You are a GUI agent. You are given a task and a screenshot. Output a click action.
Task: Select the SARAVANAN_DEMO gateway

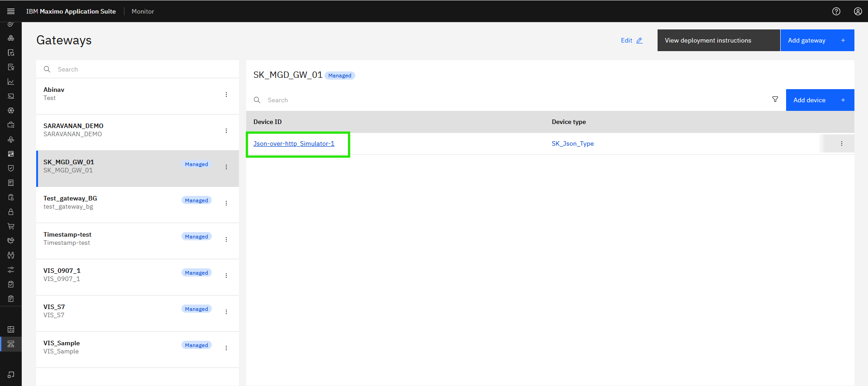(138, 132)
